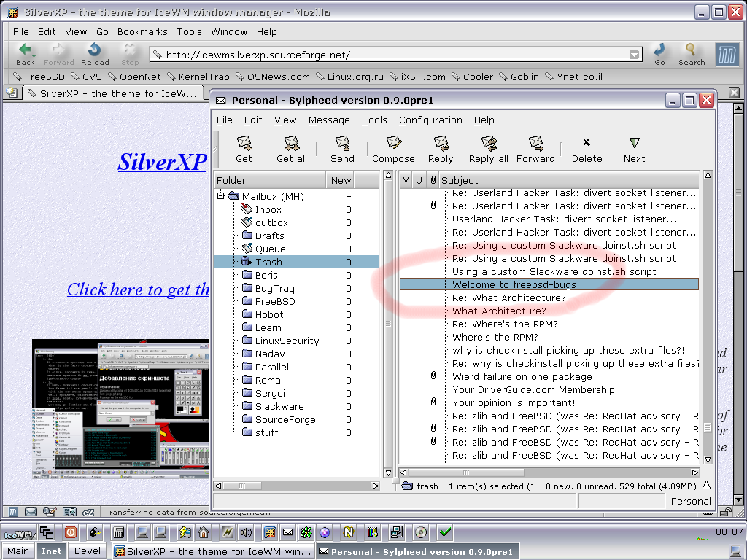The height and width of the screenshot is (560, 747).
Task: Open the Tools menu in Sylpheed
Action: (x=374, y=120)
